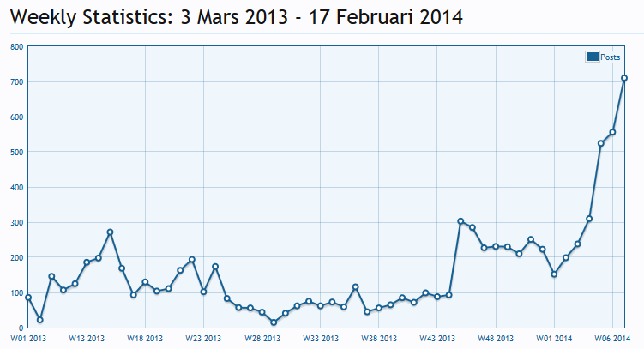Viewport: 644px width, 349px height.
Task: Select the dip data point at W01 2014
Action: pos(554,274)
